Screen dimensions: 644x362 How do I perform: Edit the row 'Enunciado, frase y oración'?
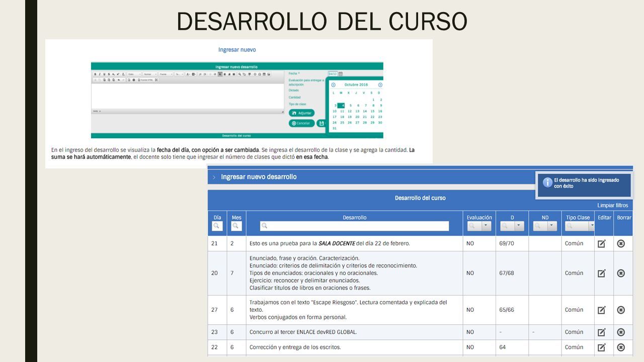click(602, 273)
